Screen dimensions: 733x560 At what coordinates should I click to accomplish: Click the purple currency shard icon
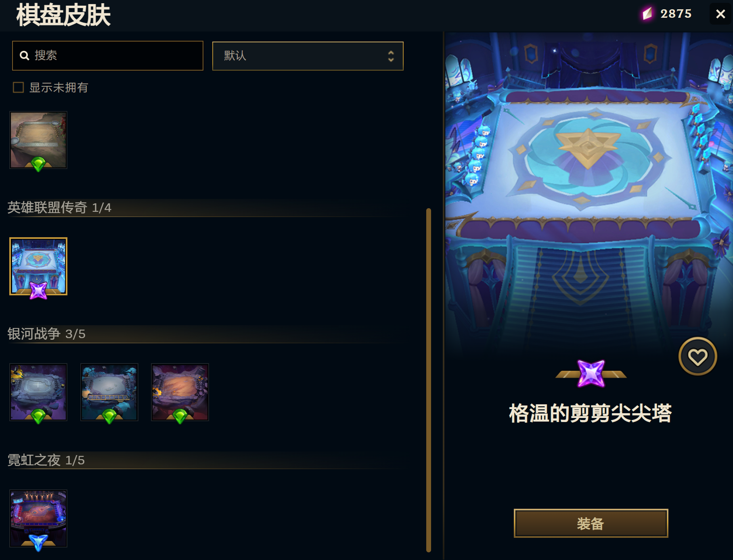(647, 14)
